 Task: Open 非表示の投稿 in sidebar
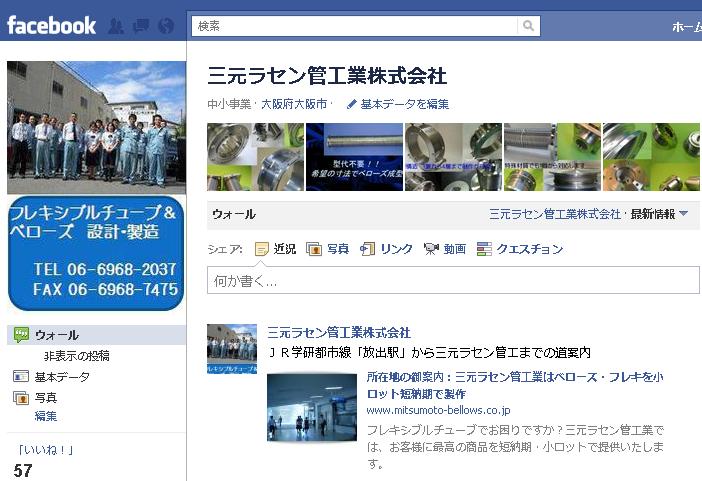77,356
